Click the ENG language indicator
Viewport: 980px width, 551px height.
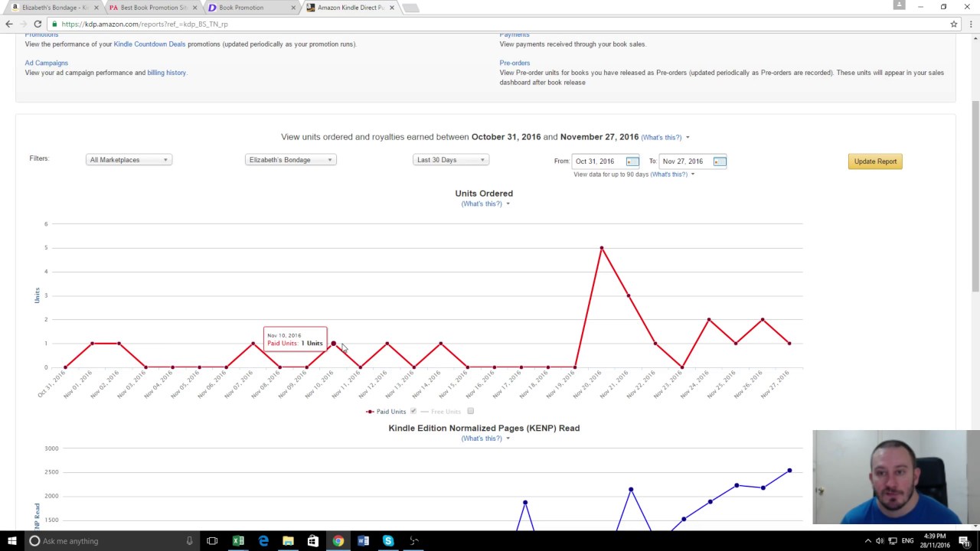point(908,541)
